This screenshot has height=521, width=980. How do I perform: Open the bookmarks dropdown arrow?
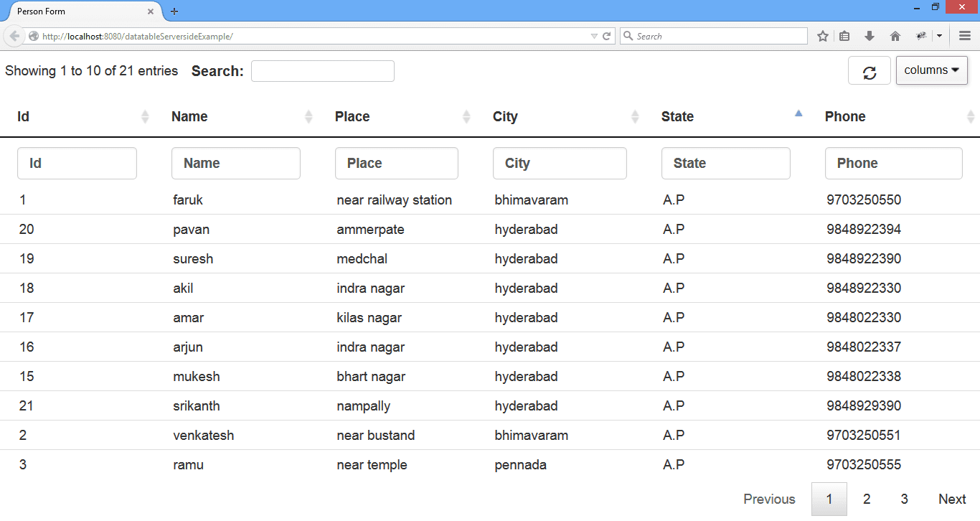[940, 35]
